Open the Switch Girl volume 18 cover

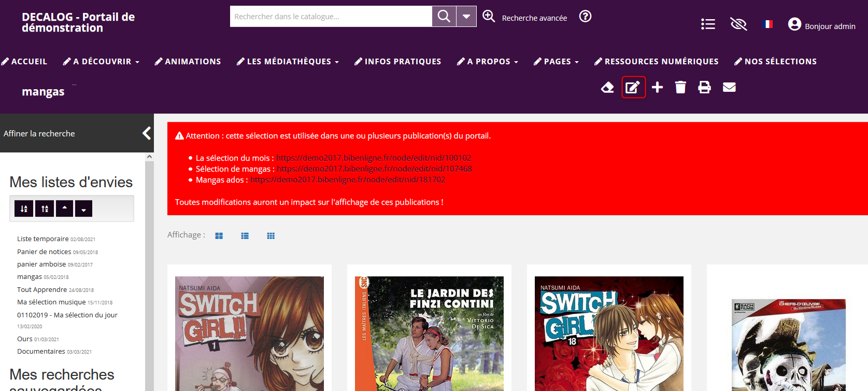pyautogui.click(x=609, y=333)
